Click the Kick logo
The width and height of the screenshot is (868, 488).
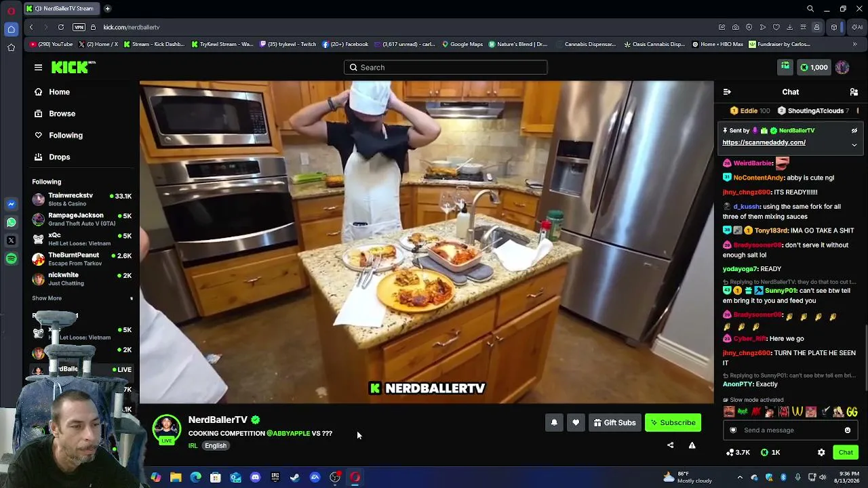click(x=73, y=67)
